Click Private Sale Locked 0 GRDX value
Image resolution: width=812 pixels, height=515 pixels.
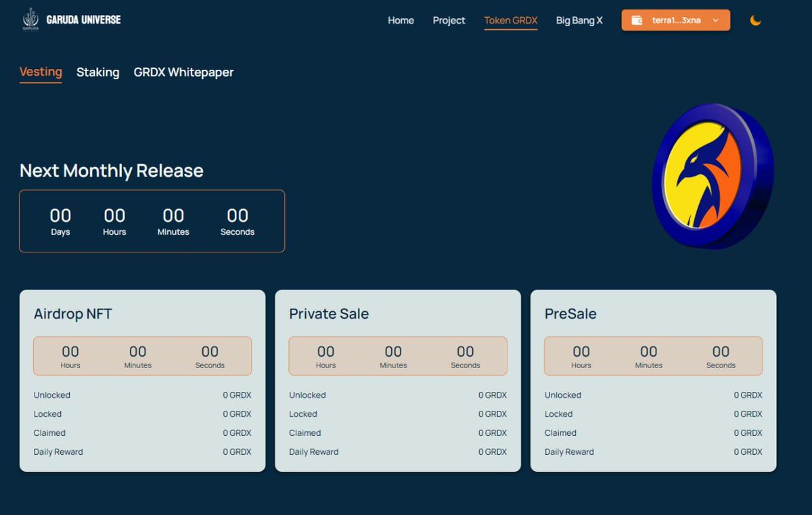coord(493,414)
